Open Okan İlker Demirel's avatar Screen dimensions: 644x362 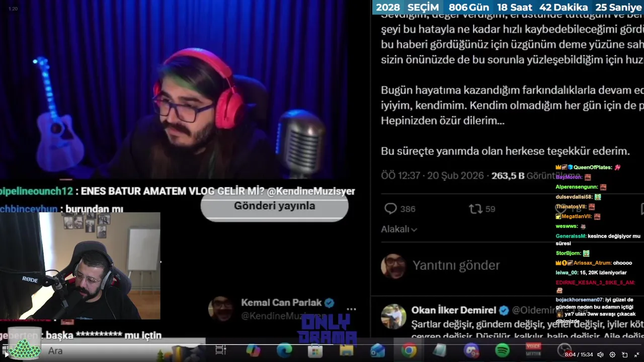point(393,317)
